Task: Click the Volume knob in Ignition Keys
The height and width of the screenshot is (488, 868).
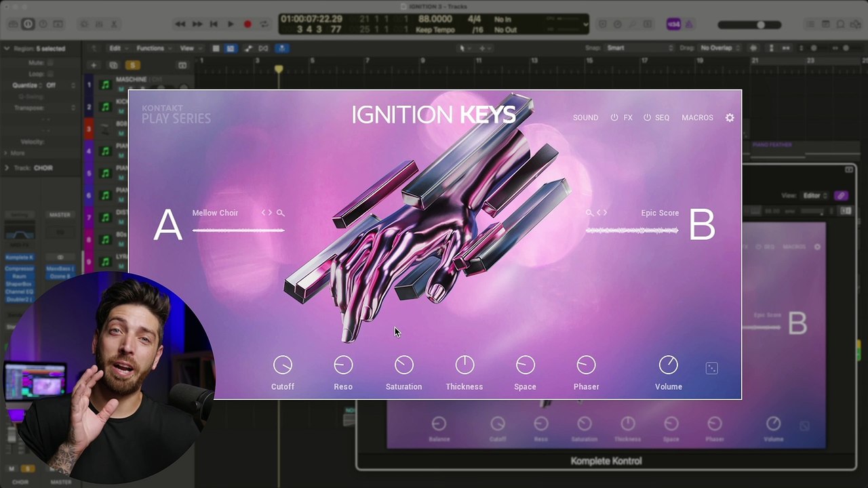Action: point(669,365)
